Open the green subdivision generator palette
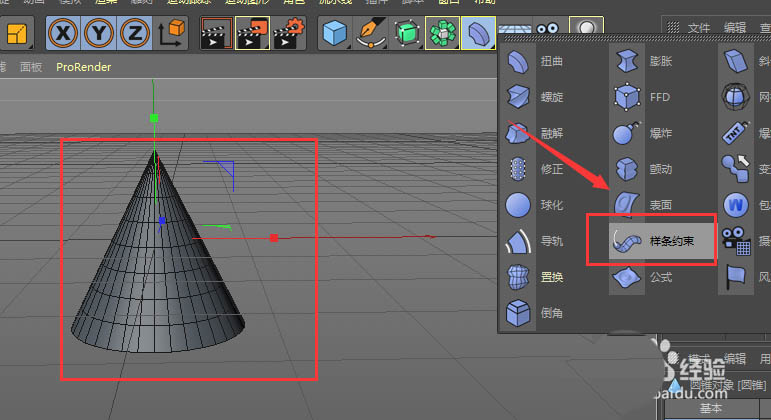This screenshot has width=771, height=420. click(x=407, y=33)
